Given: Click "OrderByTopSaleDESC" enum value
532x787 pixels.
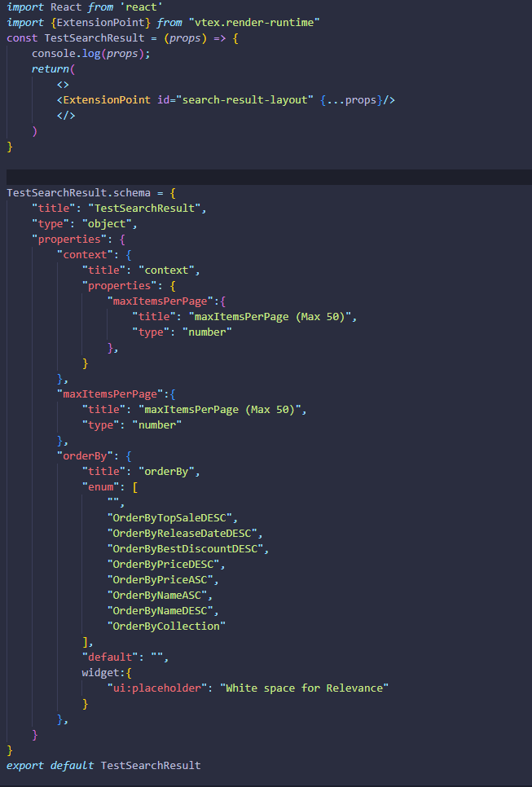Looking at the screenshot, I should point(169,518).
